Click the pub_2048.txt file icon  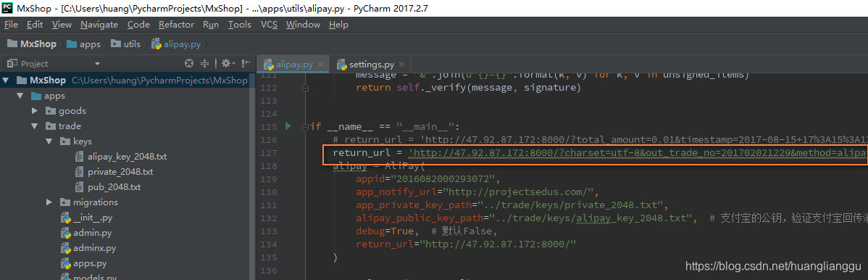(x=79, y=187)
